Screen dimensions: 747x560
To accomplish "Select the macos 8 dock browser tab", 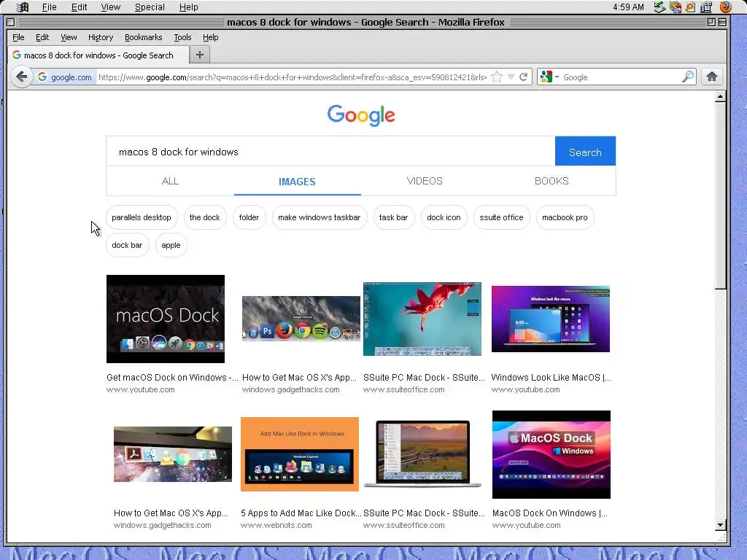I will tap(98, 55).
